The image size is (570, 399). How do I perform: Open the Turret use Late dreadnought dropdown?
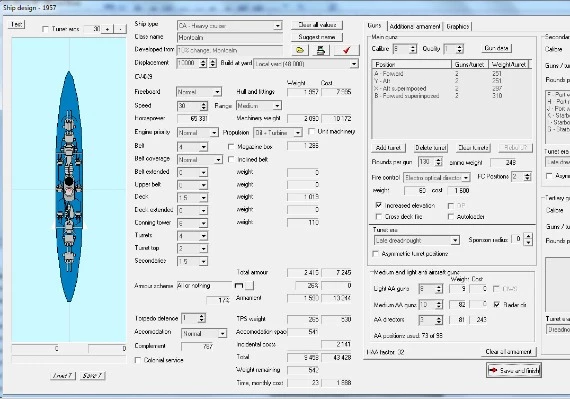click(x=455, y=240)
